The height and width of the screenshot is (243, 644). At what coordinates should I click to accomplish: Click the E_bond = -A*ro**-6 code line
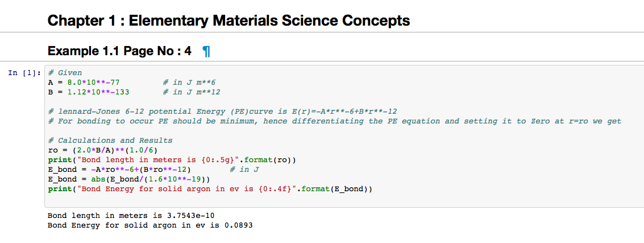(119, 170)
